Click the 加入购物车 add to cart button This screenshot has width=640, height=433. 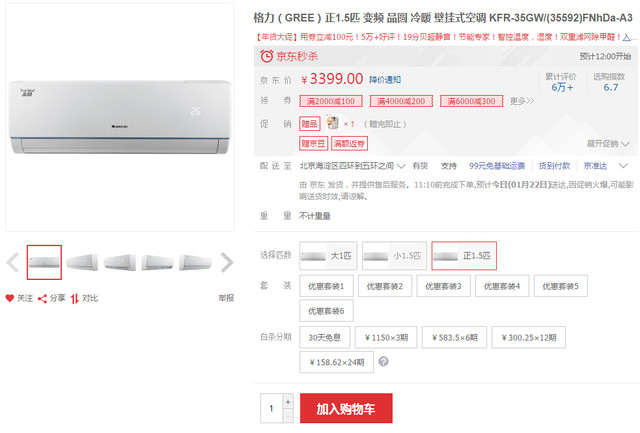pos(347,408)
